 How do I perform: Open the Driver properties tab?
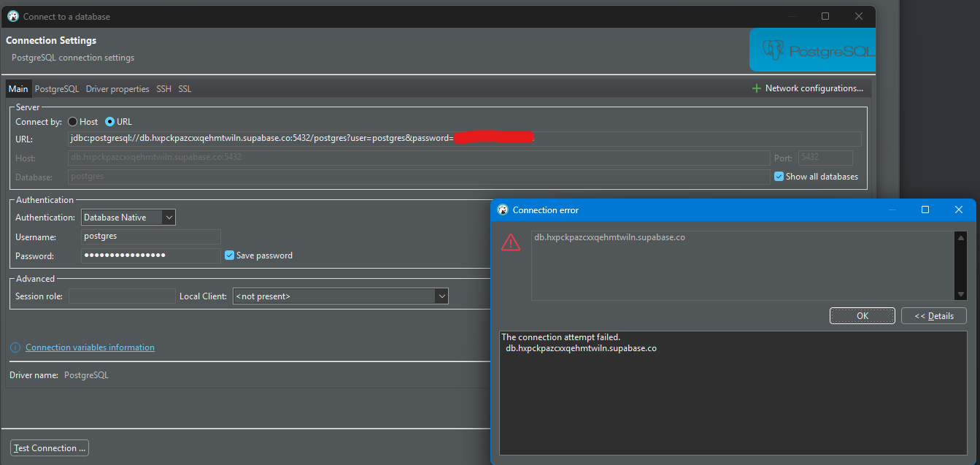[117, 89]
